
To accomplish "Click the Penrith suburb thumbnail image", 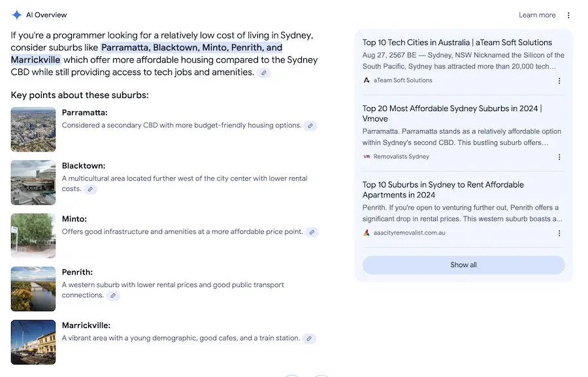I will [x=33, y=289].
